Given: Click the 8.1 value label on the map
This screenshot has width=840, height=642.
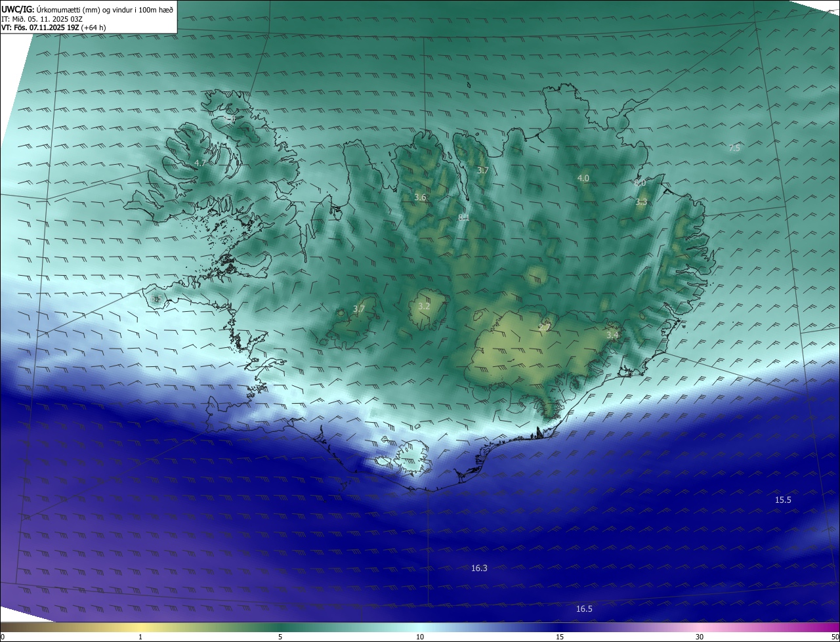Looking at the screenshot, I should tap(463, 217).
